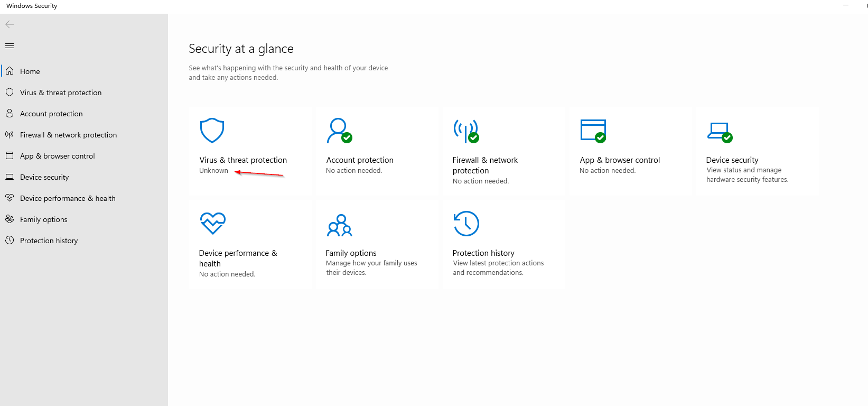Open Protection history in the sidebar

[x=49, y=241]
